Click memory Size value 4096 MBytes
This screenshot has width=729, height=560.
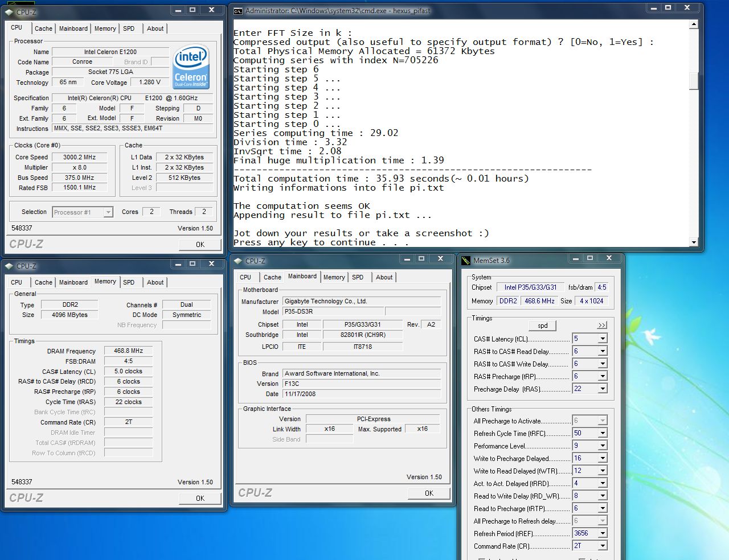point(69,315)
